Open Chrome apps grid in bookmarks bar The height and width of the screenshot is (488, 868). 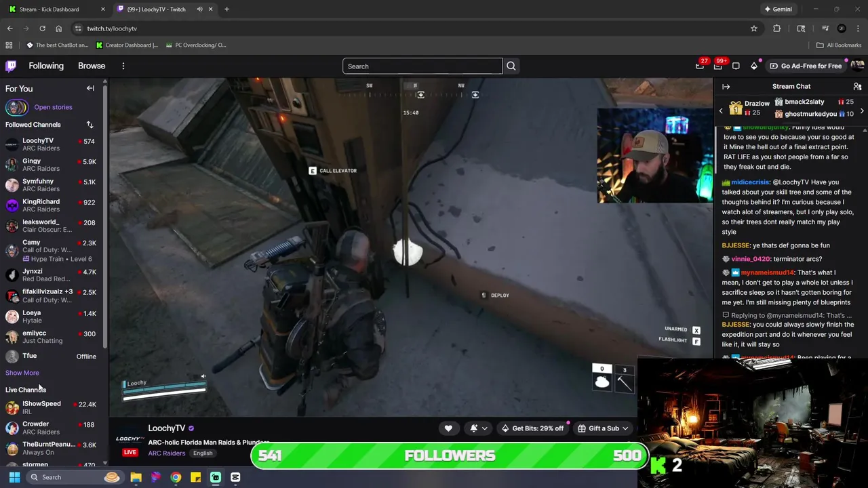(x=9, y=45)
